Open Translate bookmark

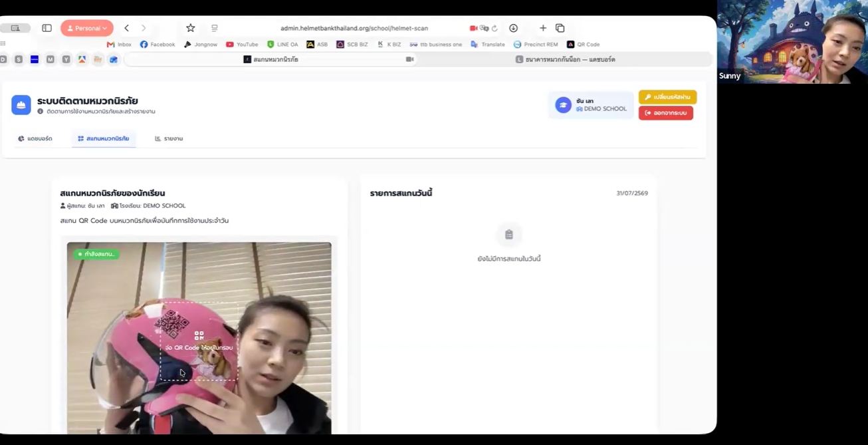[x=488, y=45]
